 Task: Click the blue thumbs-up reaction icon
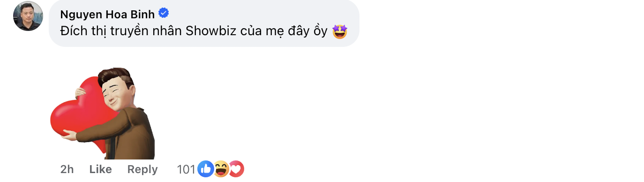point(205,169)
